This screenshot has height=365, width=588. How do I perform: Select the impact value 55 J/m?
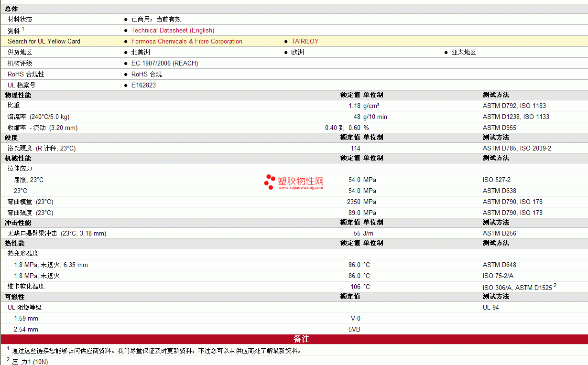[x=364, y=233]
